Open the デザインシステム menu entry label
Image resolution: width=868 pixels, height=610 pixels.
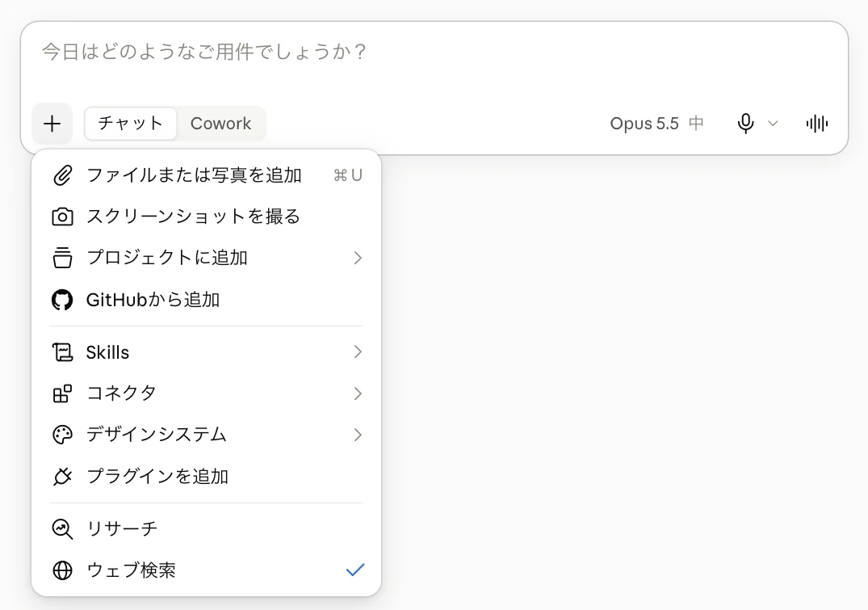[157, 435]
